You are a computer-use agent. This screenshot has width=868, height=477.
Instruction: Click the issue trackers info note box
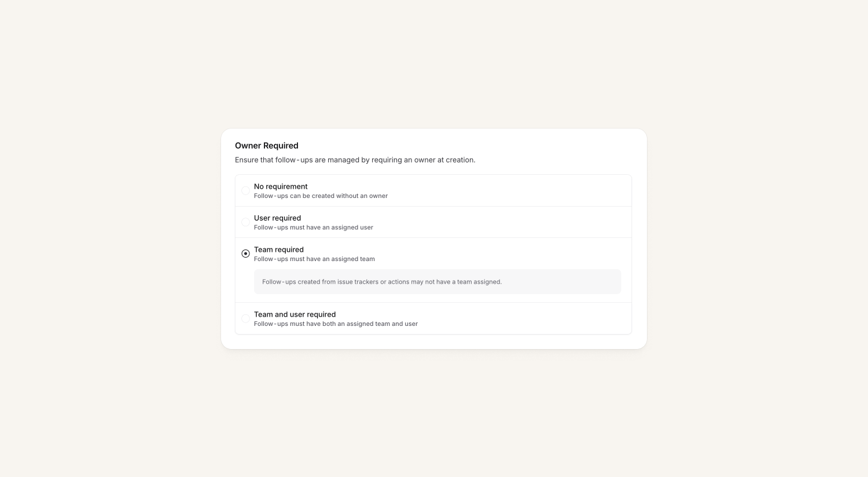point(437,282)
